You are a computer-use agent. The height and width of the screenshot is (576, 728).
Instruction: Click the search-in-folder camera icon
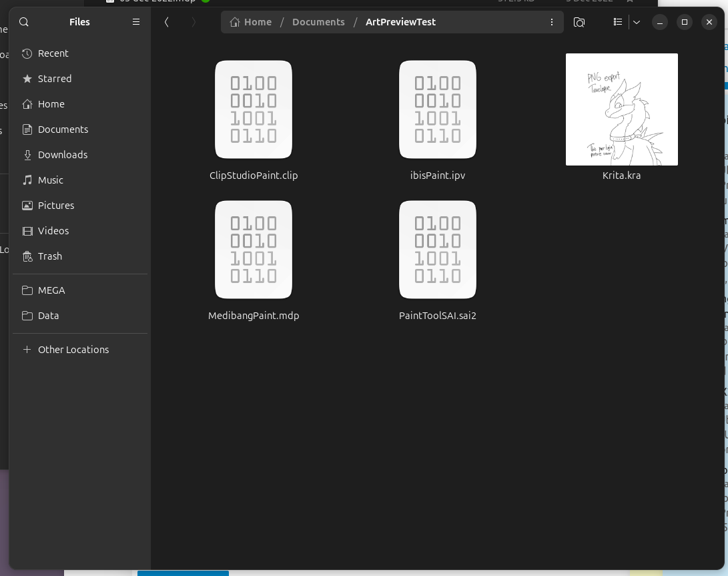click(x=579, y=22)
